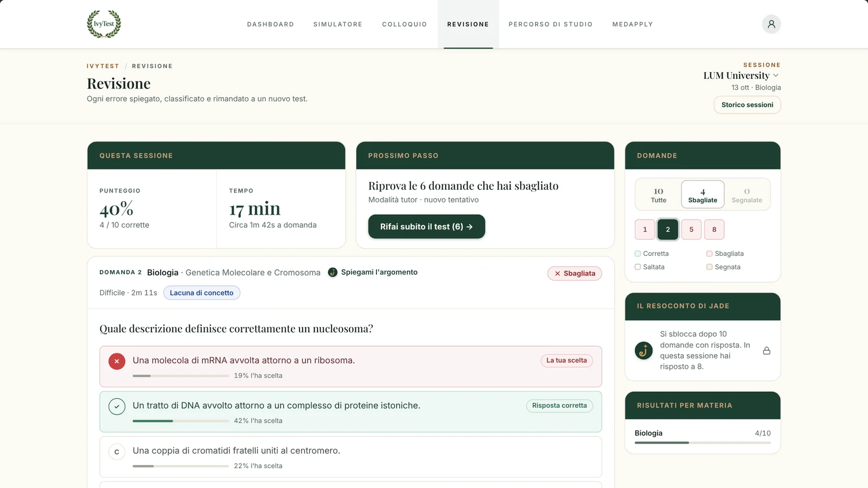Switch to the Colloquio tab
Image resolution: width=868 pixels, height=488 pixels.
(x=404, y=24)
